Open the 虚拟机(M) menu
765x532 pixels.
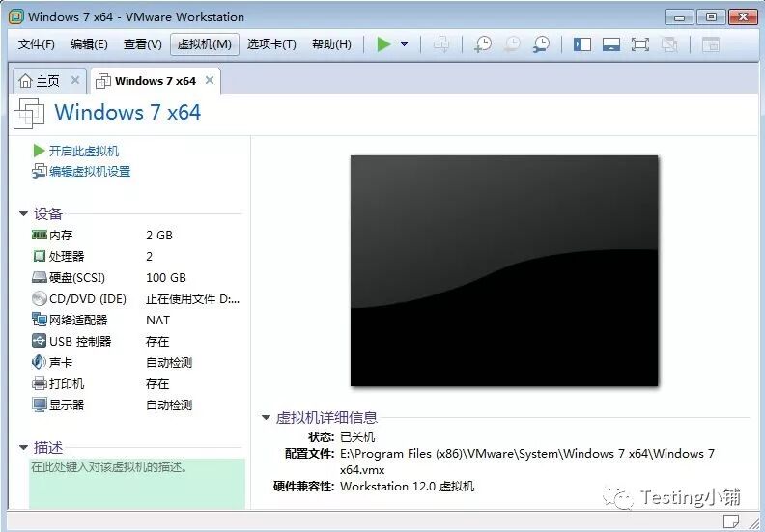205,44
